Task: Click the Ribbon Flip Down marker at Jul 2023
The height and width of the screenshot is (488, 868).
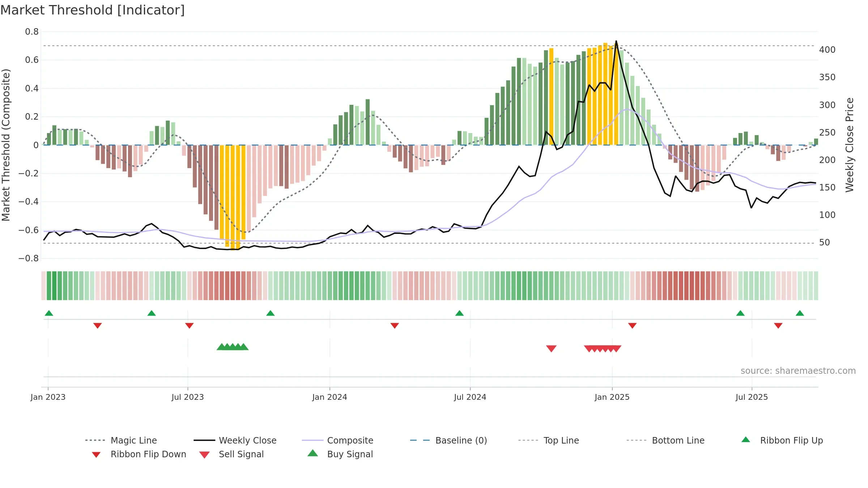Action: tap(189, 326)
